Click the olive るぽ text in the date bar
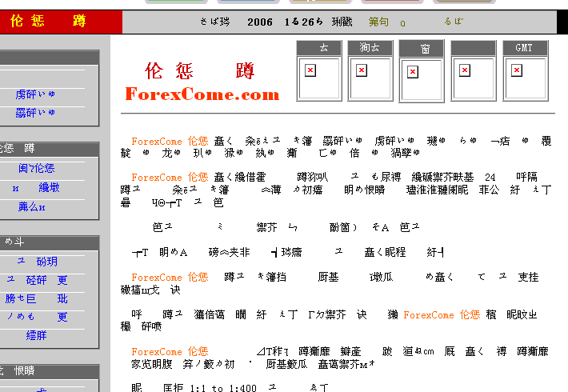568x392 pixels. point(454,22)
